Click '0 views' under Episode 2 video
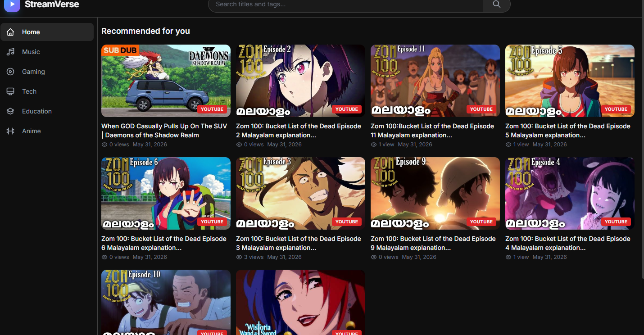 coord(254,145)
